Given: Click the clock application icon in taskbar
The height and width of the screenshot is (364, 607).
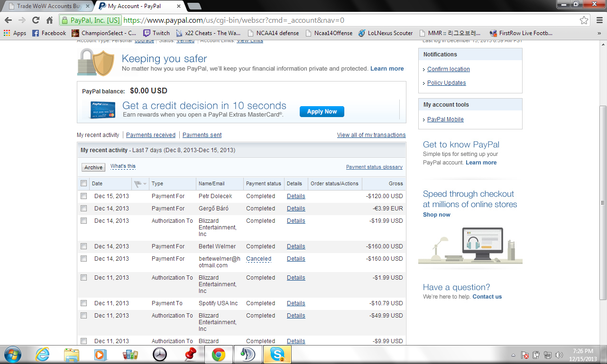Looking at the screenshot, I should coord(160,355).
